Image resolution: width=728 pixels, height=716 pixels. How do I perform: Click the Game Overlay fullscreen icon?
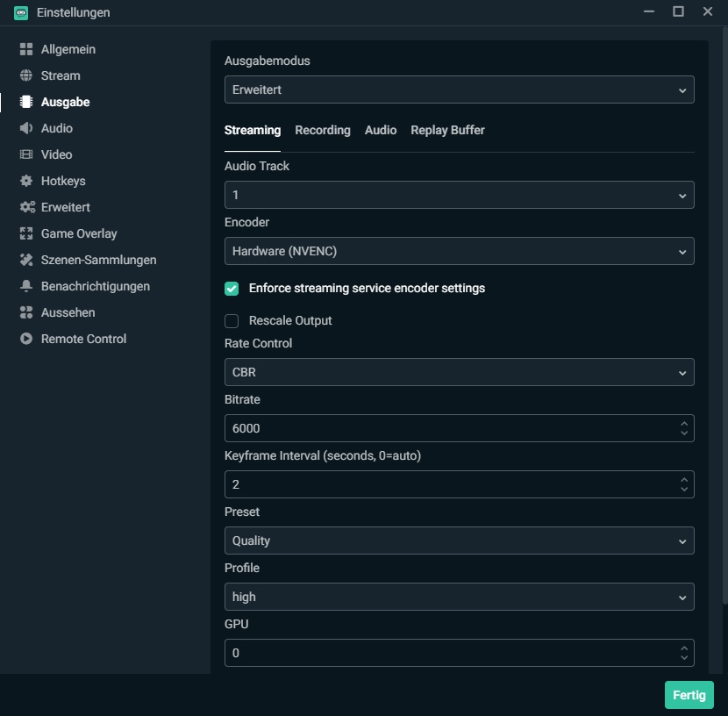[26, 233]
